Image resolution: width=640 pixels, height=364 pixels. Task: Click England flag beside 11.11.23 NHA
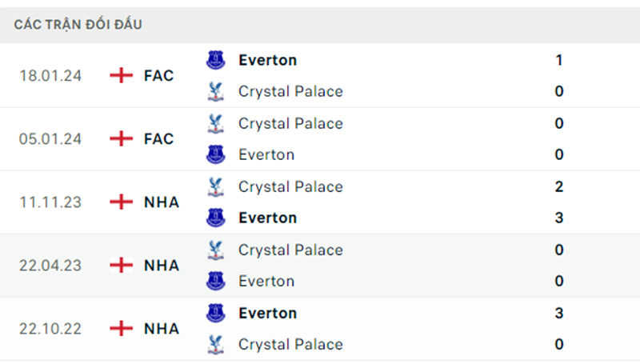coord(122,202)
